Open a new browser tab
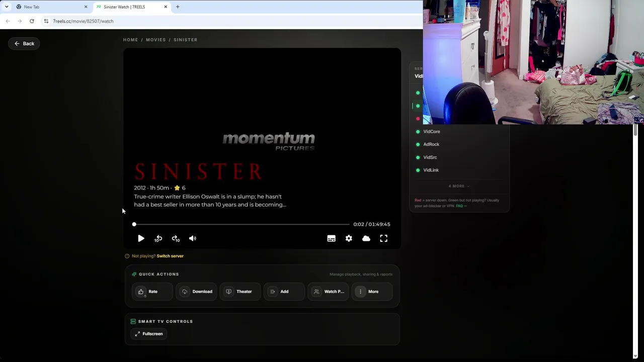This screenshot has height=362, width=644. click(178, 7)
